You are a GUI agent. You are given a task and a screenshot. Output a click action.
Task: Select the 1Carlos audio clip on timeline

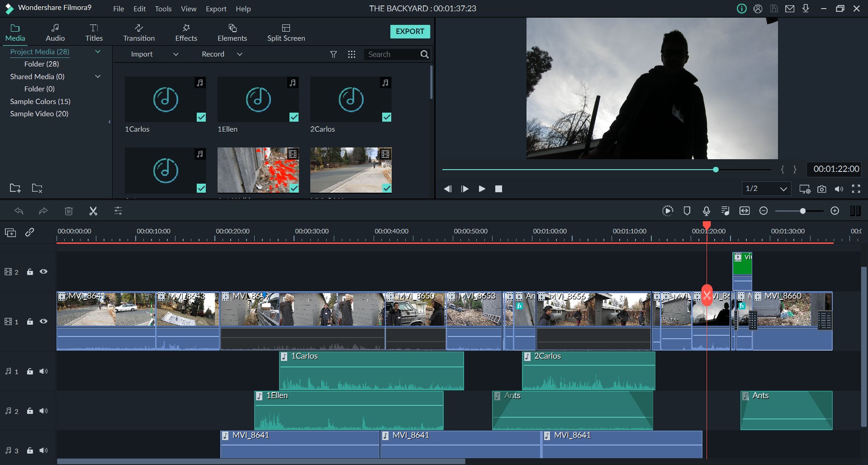point(371,371)
